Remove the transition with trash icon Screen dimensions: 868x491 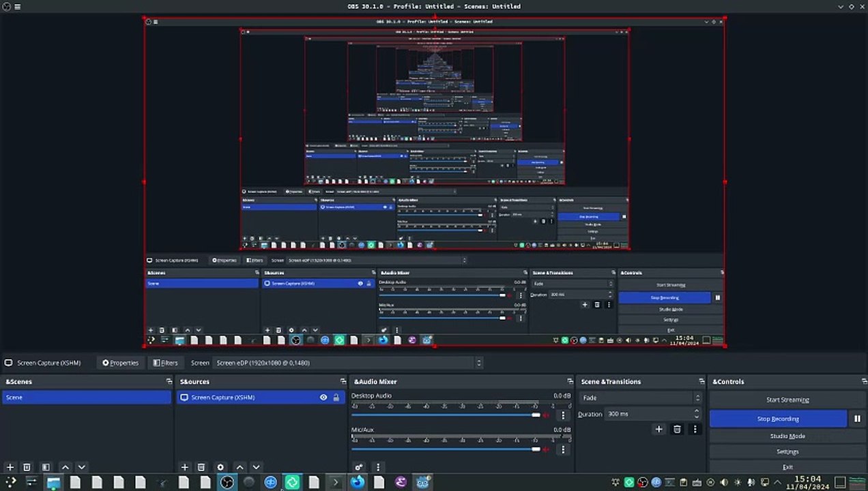(677, 429)
